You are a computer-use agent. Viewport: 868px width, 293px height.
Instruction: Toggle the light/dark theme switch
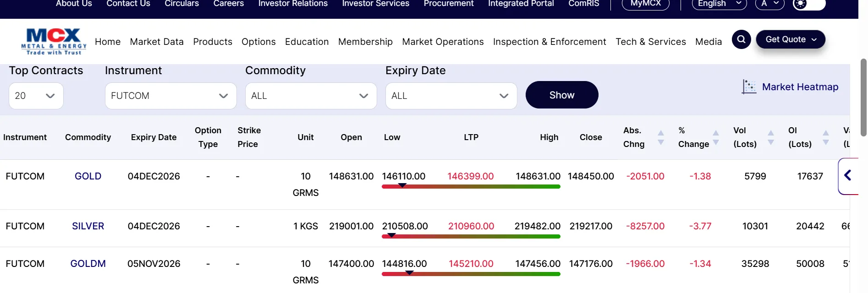(809, 4)
